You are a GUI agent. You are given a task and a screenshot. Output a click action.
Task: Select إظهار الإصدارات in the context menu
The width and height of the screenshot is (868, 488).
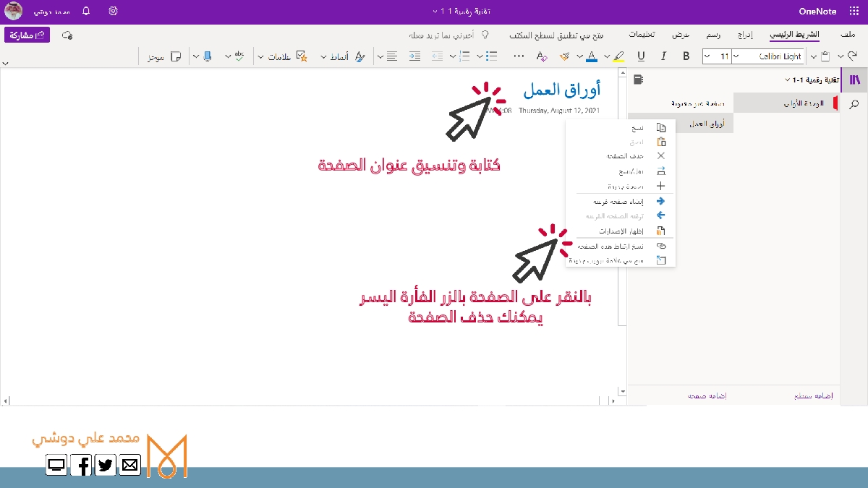621,231
